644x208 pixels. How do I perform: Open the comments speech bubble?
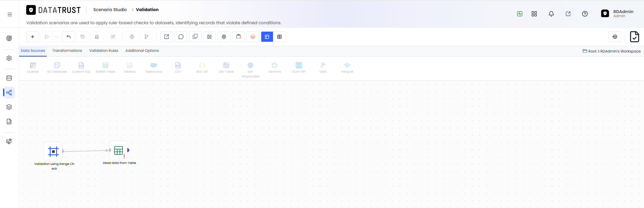click(x=181, y=37)
